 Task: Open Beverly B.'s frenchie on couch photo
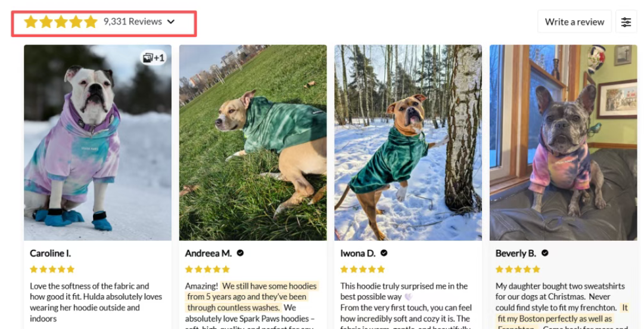pos(564,142)
